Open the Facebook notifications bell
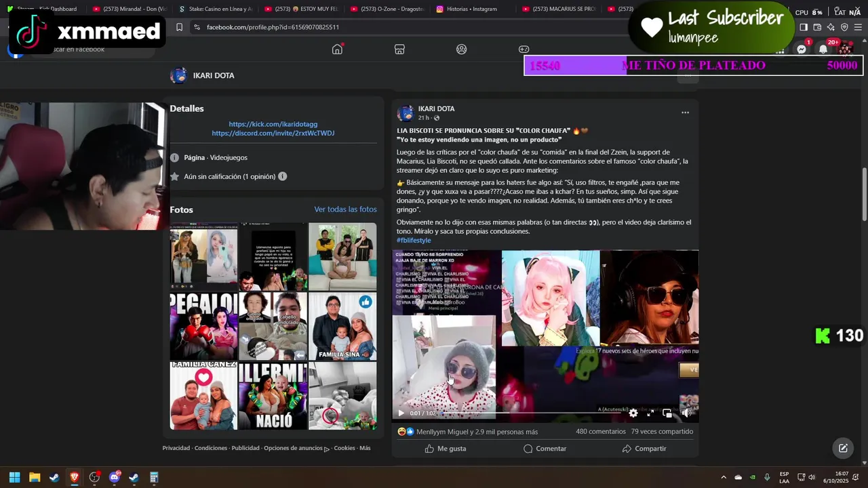The height and width of the screenshot is (488, 868). pos(823,49)
